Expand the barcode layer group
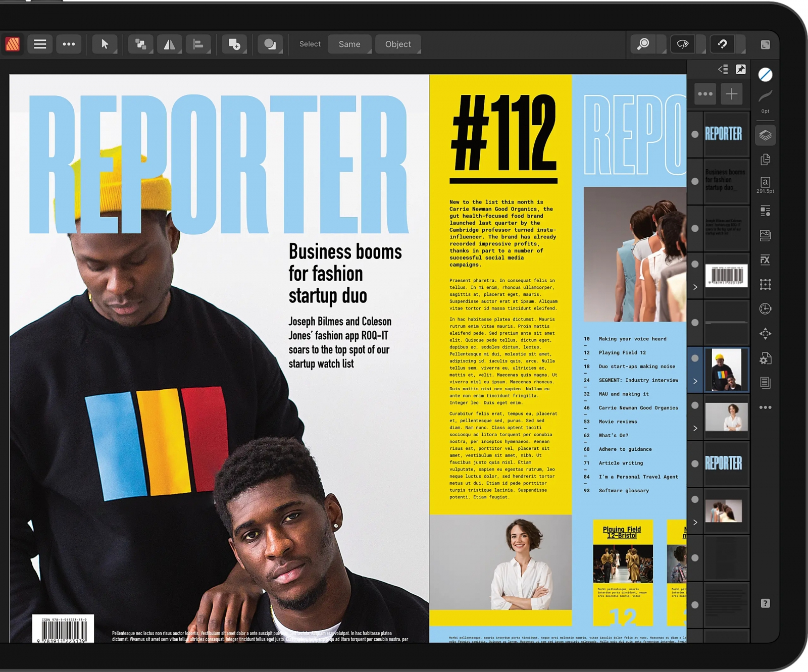 [x=695, y=287]
